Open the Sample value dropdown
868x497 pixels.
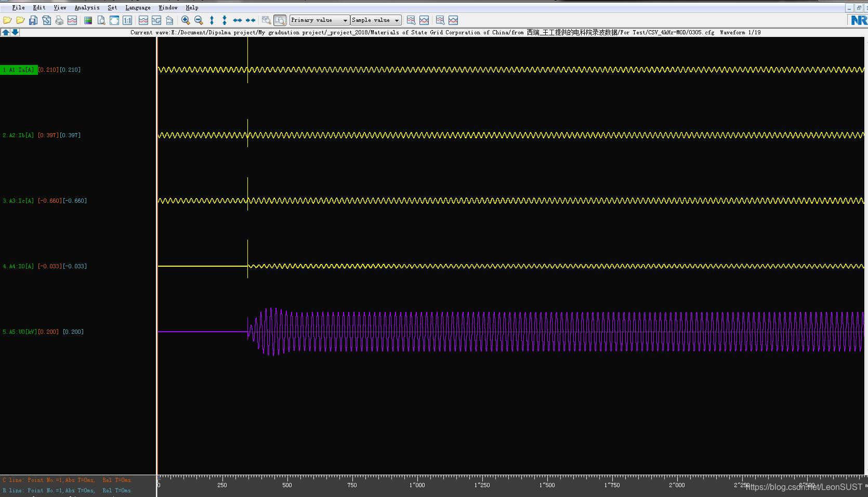click(x=375, y=20)
